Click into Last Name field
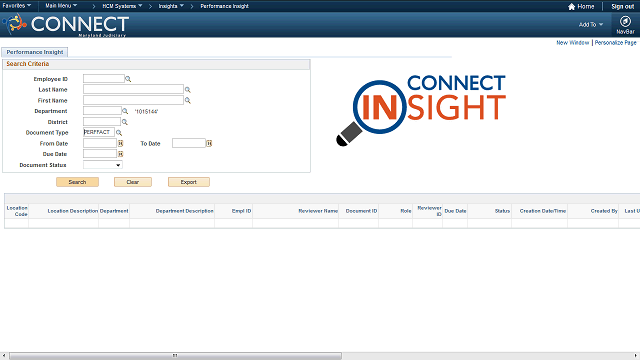This screenshot has width=640, height=360. [x=133, y=89]
